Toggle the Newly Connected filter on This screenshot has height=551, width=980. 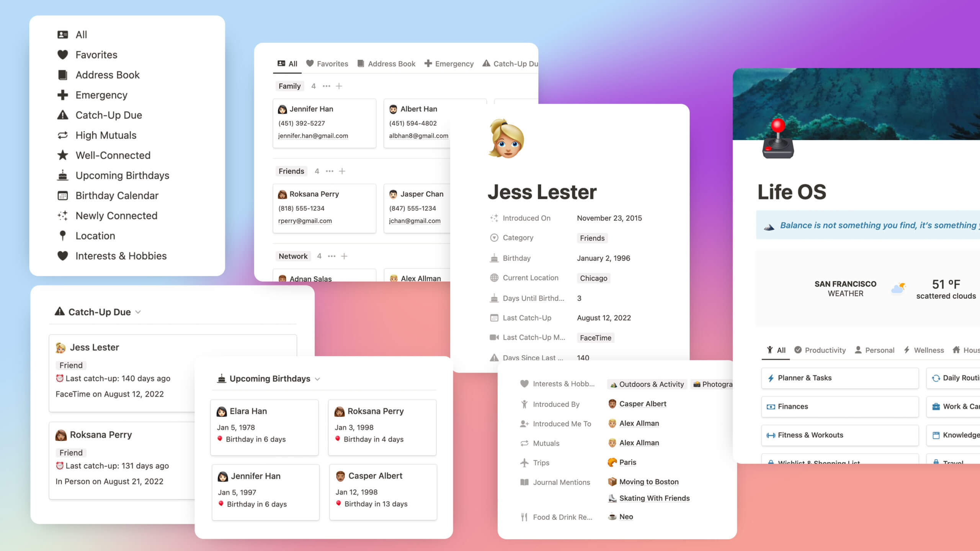point(116,215)
